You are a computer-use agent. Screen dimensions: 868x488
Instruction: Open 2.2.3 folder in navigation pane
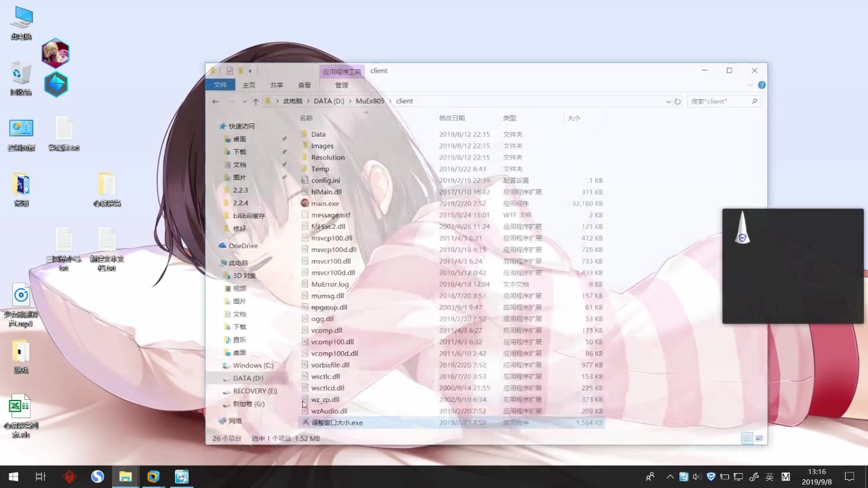tap(240, 190)
